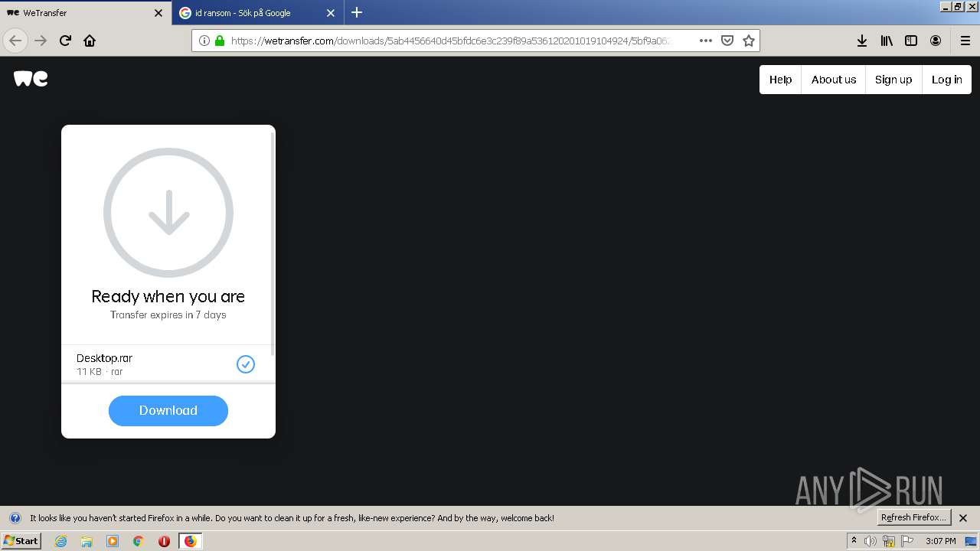The height and width of the screenshot is (551, 980).
Task: Click the '11 KB · rar' file details
Action: (x=100, y=372)
